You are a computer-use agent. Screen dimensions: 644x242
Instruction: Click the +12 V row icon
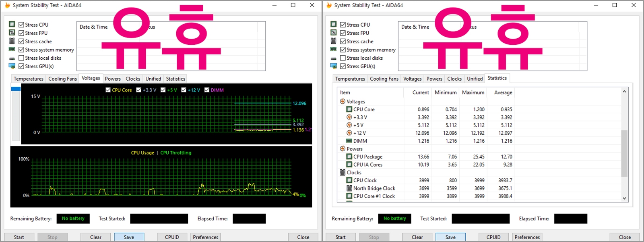coord(349,133)
